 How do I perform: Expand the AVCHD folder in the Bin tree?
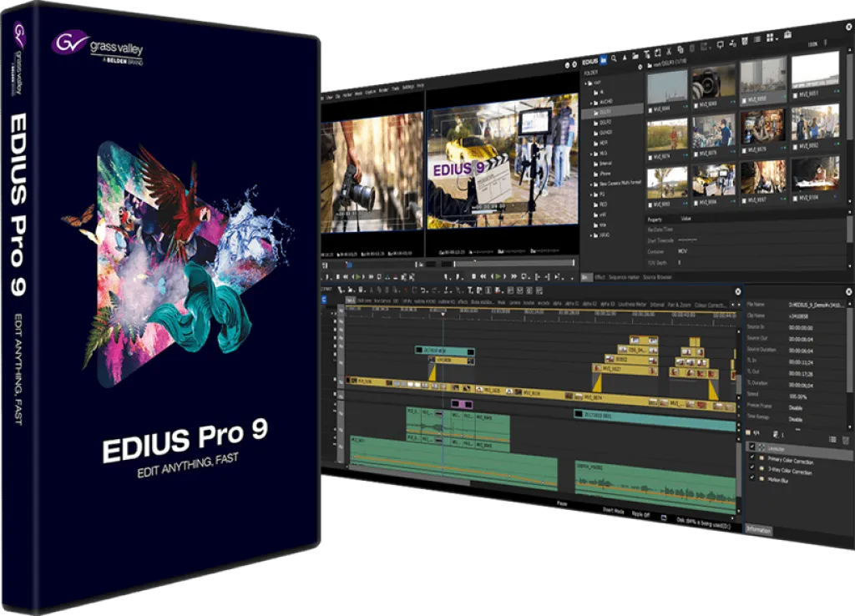[591, 103]
